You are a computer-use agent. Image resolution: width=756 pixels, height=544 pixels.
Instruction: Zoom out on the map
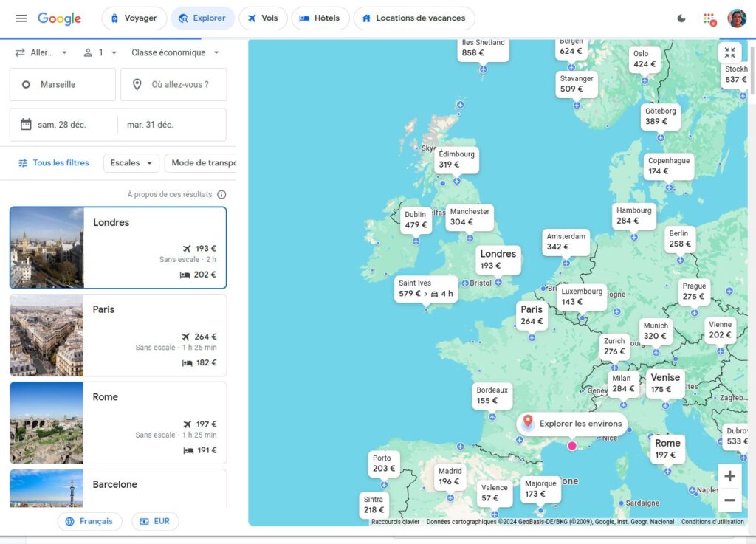pos(729,500)
